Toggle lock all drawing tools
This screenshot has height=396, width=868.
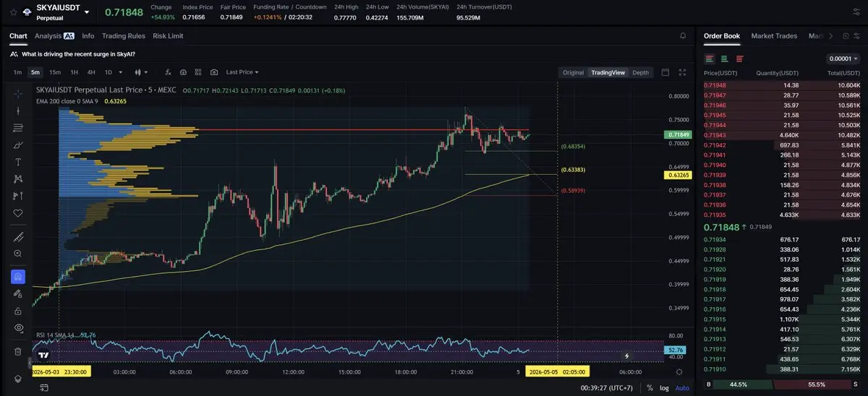[18, 311]
